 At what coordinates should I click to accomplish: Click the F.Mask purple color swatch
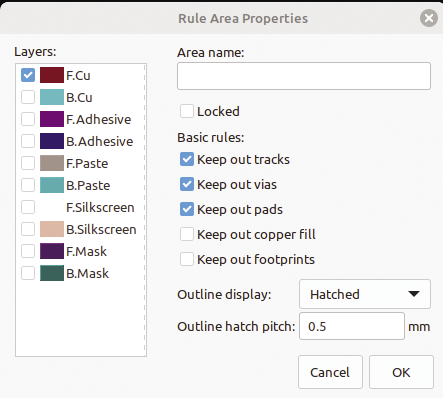52,251
